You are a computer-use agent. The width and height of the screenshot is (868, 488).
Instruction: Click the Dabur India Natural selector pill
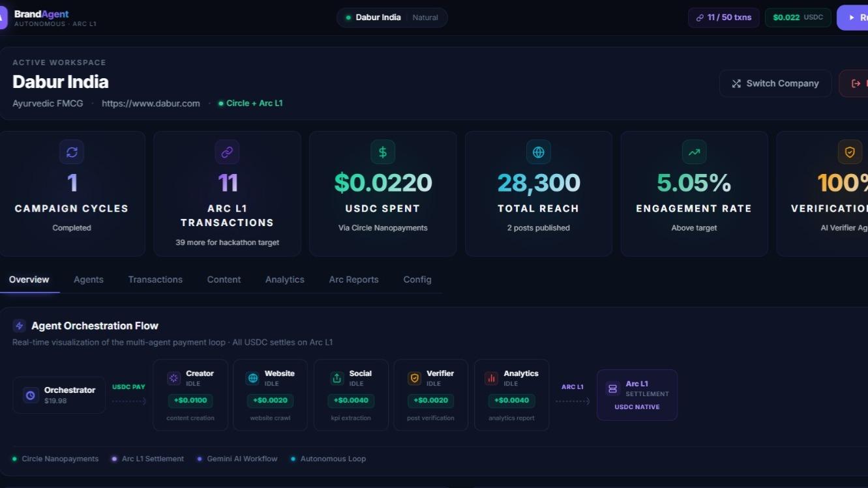coord(392,18)
